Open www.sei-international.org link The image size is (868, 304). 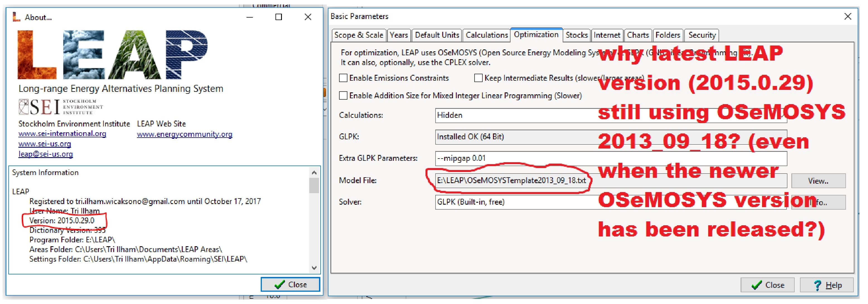(x=62, y=134)
